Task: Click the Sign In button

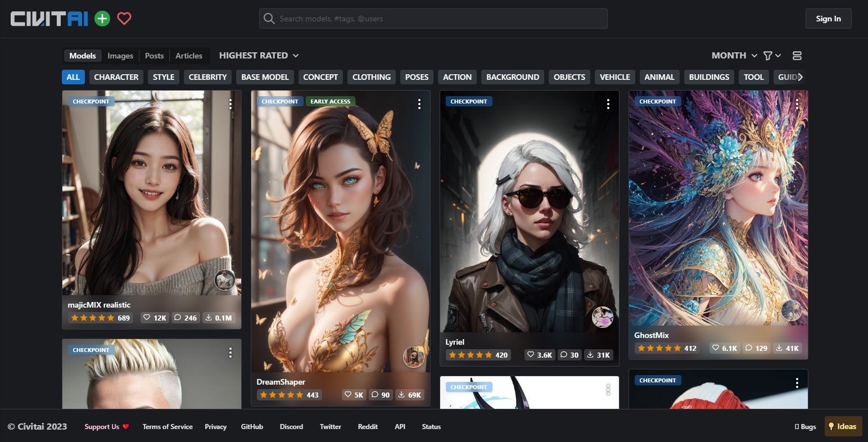Action: [x=828, y=19]
